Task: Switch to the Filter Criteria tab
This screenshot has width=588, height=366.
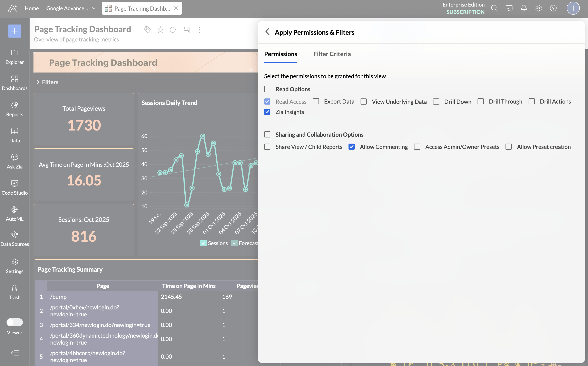Action: click(332, 54)
